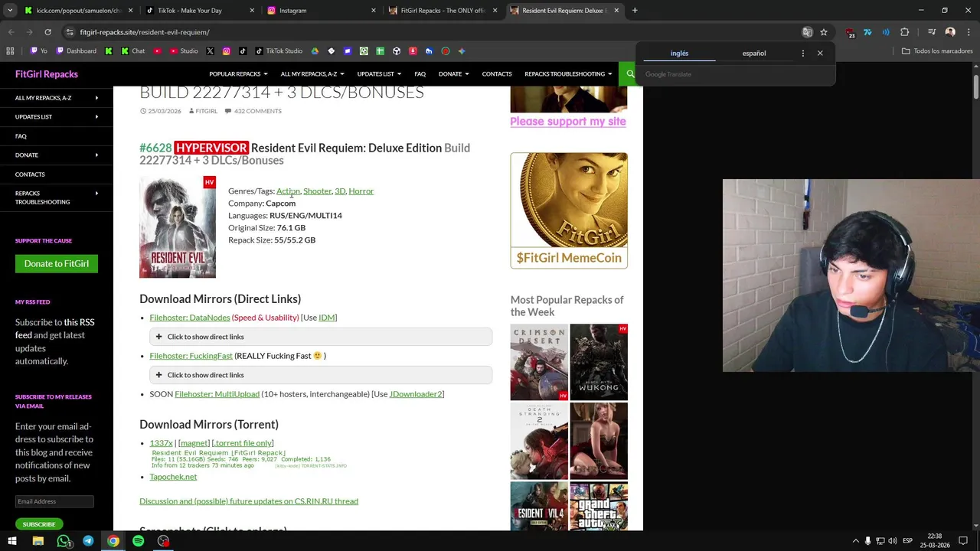Click the Google Translate icon in address bar
The width and height of the screenshot is (980, 551).
click(807, 32)
